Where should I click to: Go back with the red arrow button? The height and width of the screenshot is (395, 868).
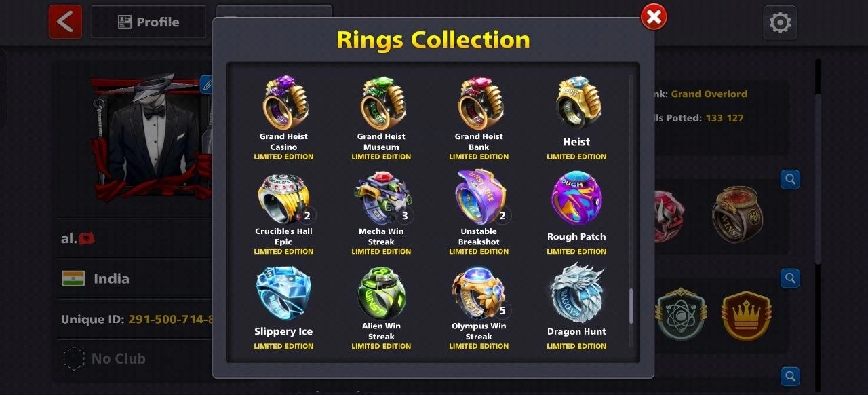point(65,22)
